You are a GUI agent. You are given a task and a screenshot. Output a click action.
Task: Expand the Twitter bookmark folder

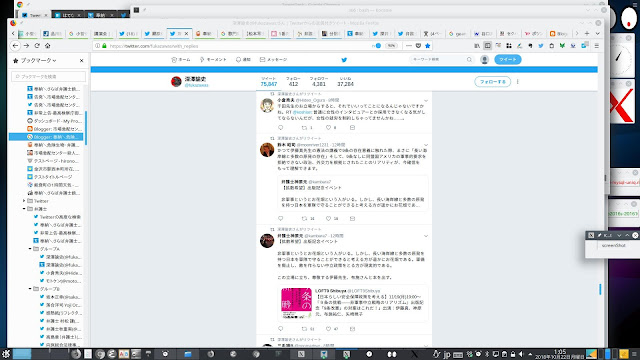point(24,201)
